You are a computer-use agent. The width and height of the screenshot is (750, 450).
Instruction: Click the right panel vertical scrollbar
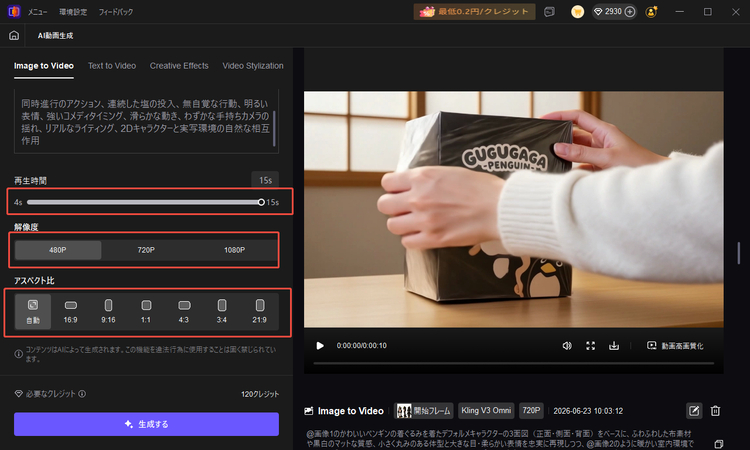pyautogui.click(x=739, y=252)
